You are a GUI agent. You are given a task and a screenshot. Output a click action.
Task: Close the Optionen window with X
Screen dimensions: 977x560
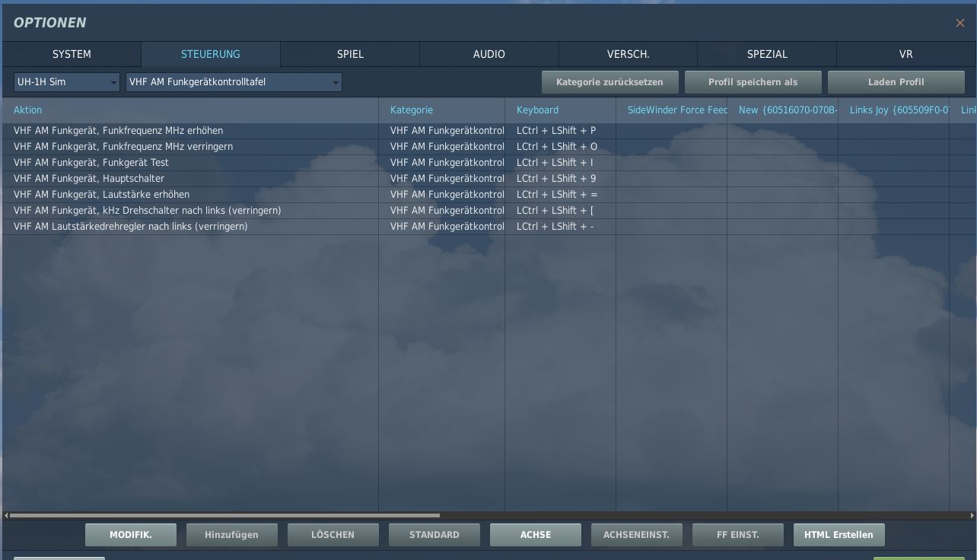(959, 23)
